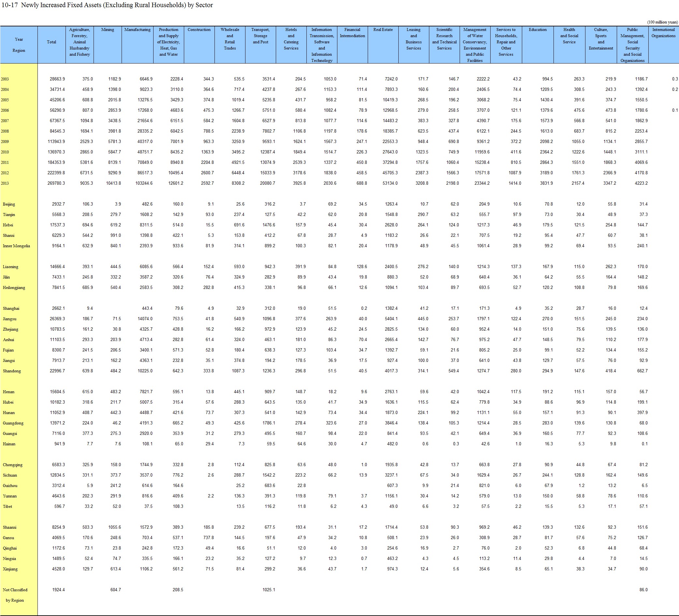Click Not Classified Total value 1924.4
Image resolution: width=679 pixels, height=616 pixels.
pyautogui.click(x=59, y=590)
